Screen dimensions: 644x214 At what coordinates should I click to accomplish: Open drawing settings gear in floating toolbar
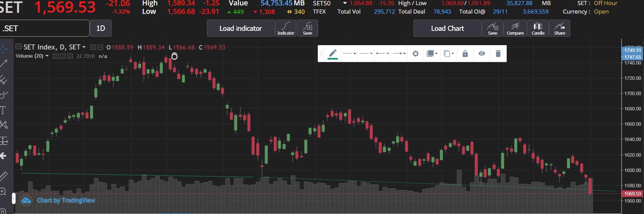pyautogui.click(x=415, y=54)
